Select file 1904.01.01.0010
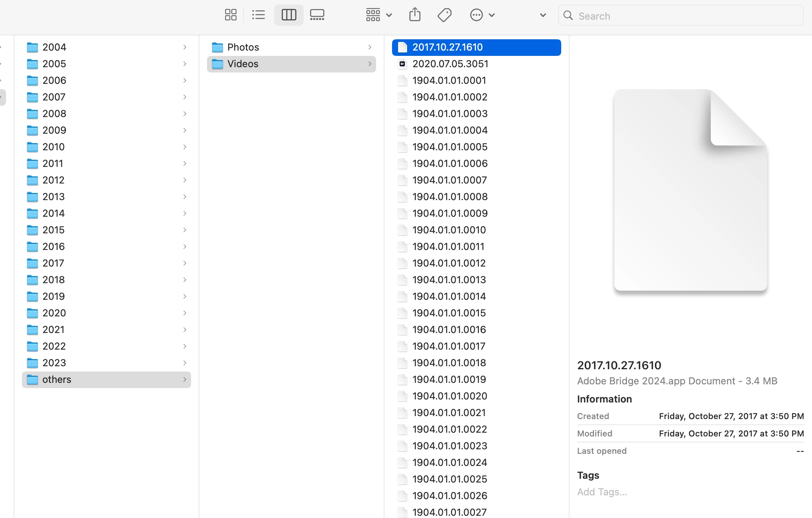This screenshot has height=518, width=812. [449, 230]
